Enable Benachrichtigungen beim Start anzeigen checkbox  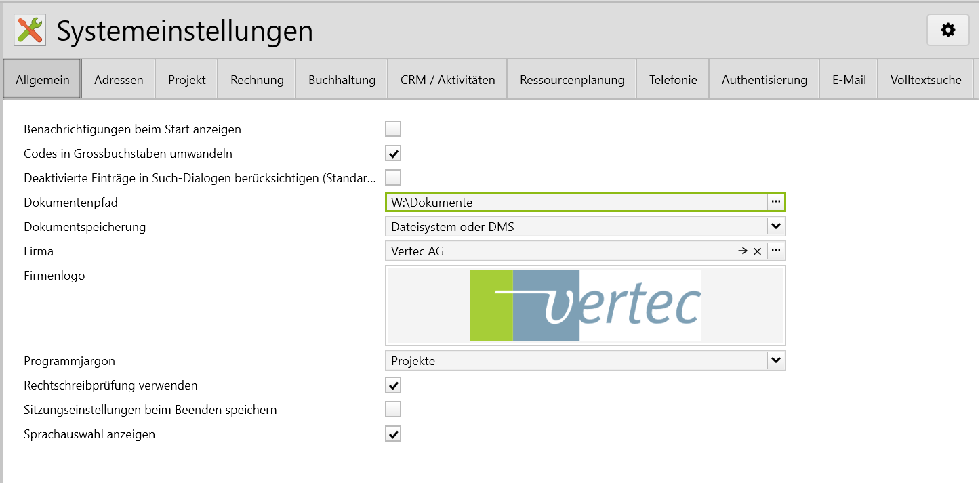(x=393, y=129)
